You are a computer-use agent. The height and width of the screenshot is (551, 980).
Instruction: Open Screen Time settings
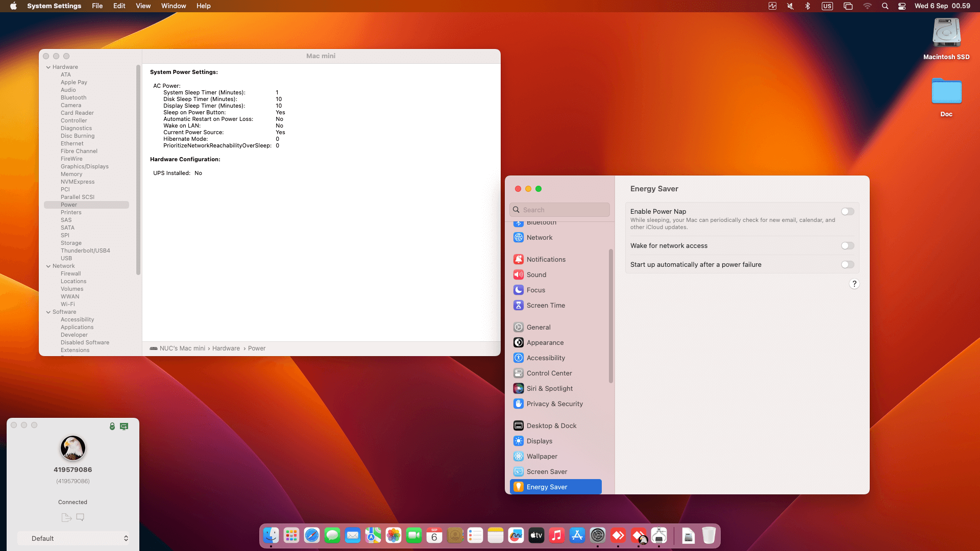(545, 305)
